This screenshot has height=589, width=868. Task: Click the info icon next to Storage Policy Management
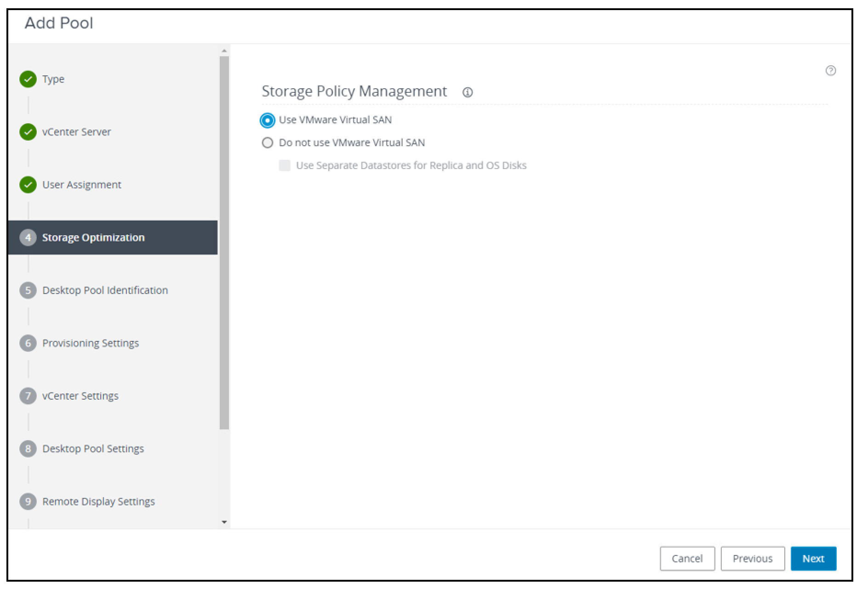(468, 92)
